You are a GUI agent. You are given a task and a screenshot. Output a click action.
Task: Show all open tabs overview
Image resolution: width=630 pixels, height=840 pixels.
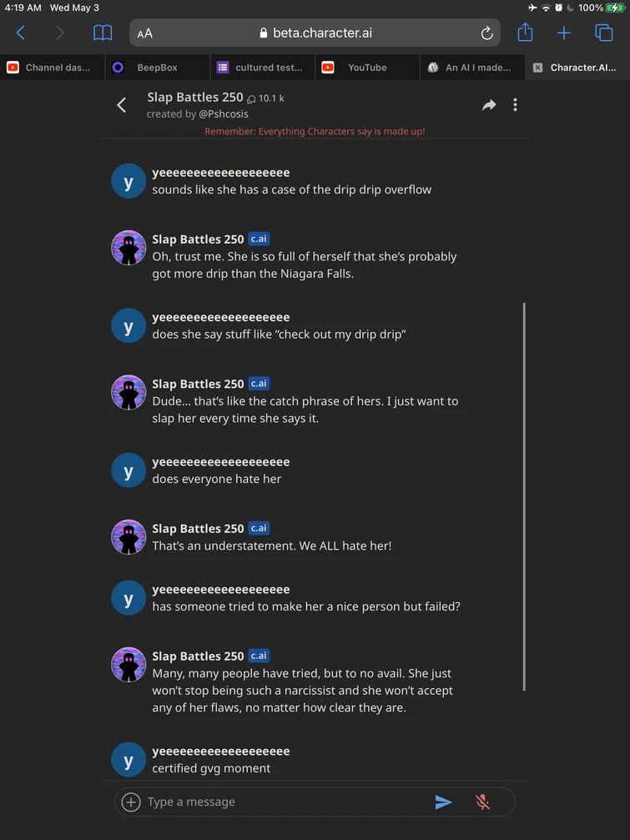click(603, 33)
